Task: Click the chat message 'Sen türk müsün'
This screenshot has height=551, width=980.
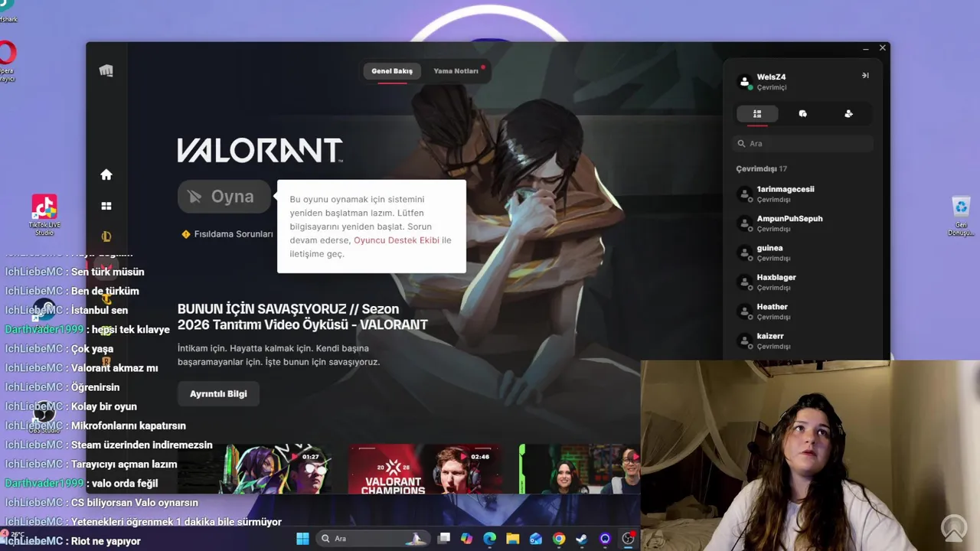Action: (107, 272)
